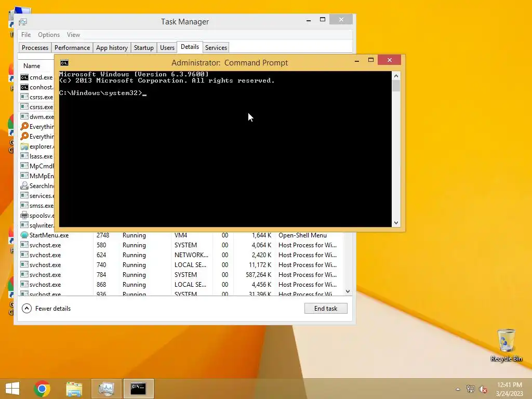This screenshot has height=399, width=532.
Task: Select svchost.exe row with PID 580
Action: coord(180,245)
